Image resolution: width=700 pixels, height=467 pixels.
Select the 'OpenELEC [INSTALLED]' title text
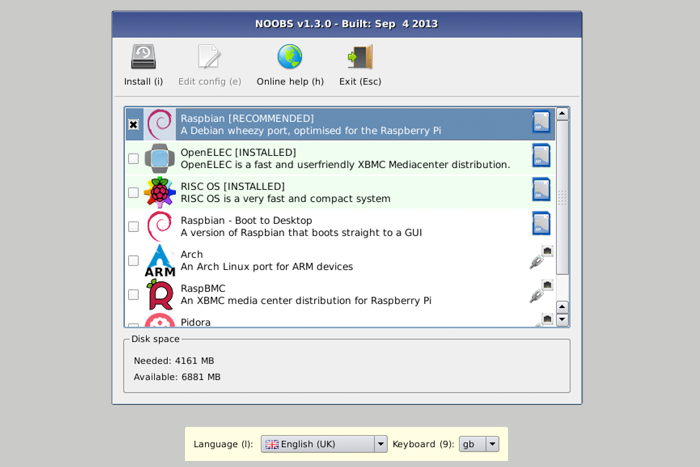tap(238, 152)
